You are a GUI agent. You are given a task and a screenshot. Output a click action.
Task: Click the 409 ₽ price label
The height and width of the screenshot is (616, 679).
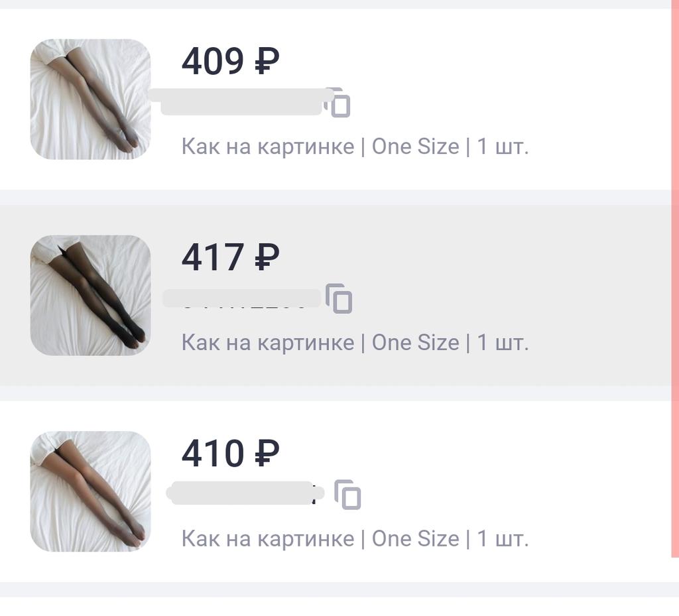[230, 62]
